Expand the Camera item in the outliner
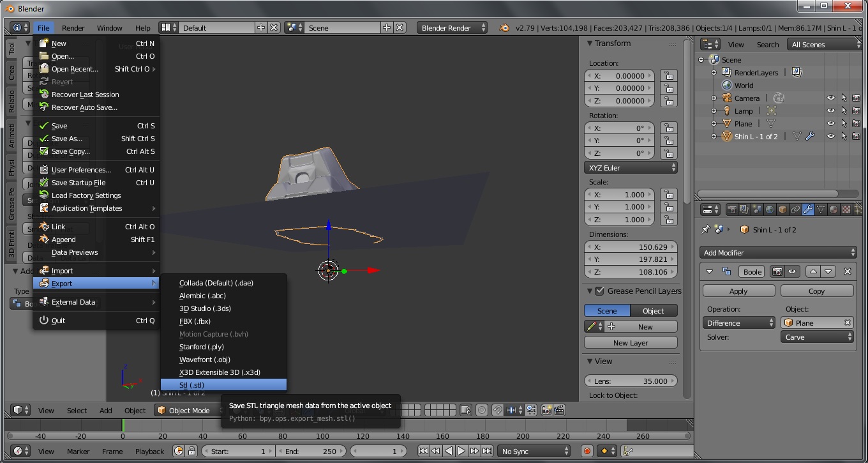The width and height of the screenshot is (868, 463). pyautogui.click(x=714, y=98)
